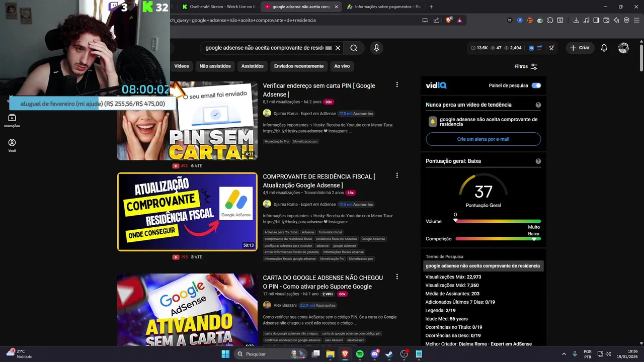Open browser hamburger main menu
The image size is (644, 362).
click(636, 20)
